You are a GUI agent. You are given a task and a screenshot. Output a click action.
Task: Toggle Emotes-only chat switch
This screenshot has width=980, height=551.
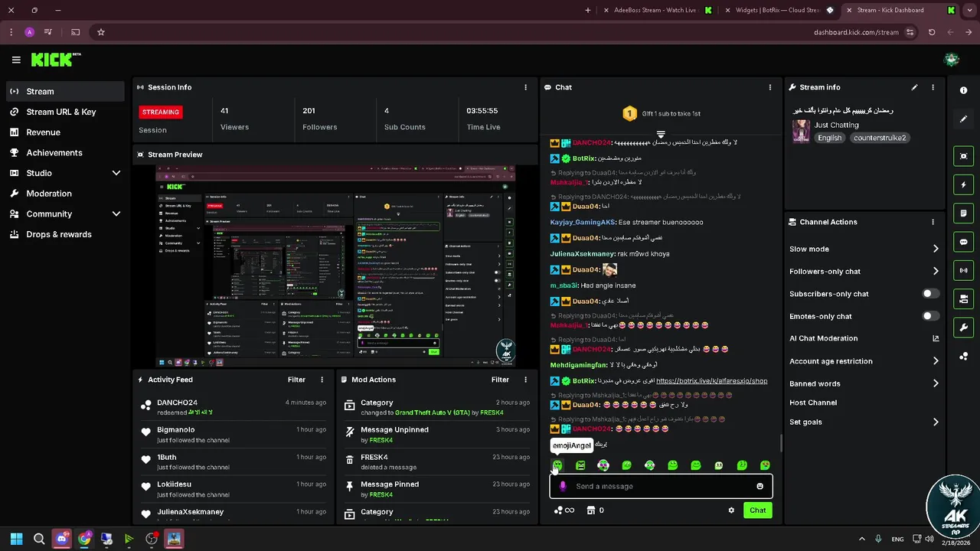[930, 316]
